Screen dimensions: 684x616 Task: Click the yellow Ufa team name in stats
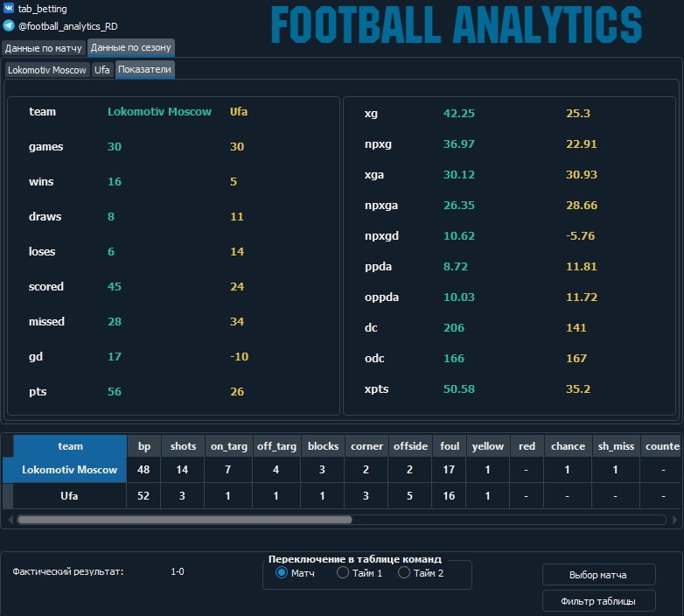pyautogui.click(x=239, y=112)
